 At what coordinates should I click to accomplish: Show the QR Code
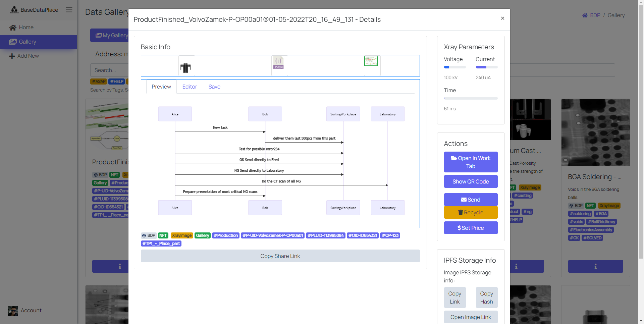coord(471,181)
